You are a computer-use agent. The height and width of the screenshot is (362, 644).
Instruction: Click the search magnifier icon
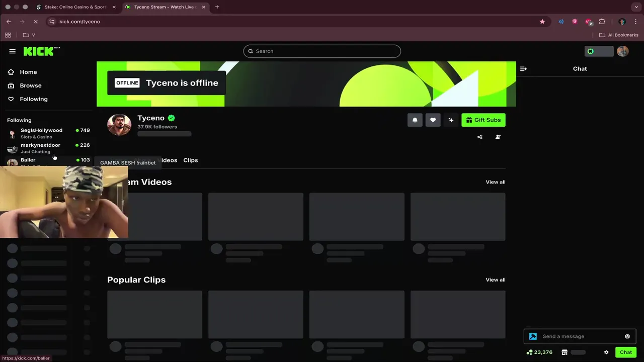pos(251,51)
